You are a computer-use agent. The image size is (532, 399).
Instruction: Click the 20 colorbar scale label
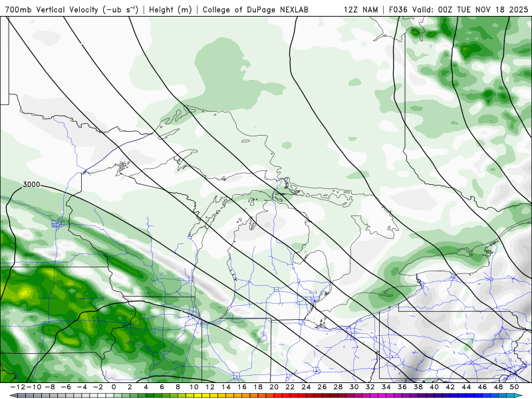(x=274, y=387)
